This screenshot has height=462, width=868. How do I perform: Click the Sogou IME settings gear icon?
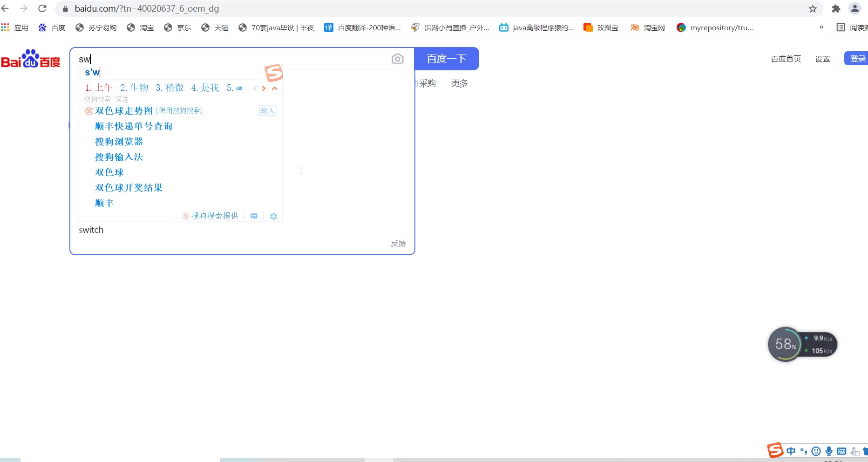pyautogui.click(x=273, y=216)
